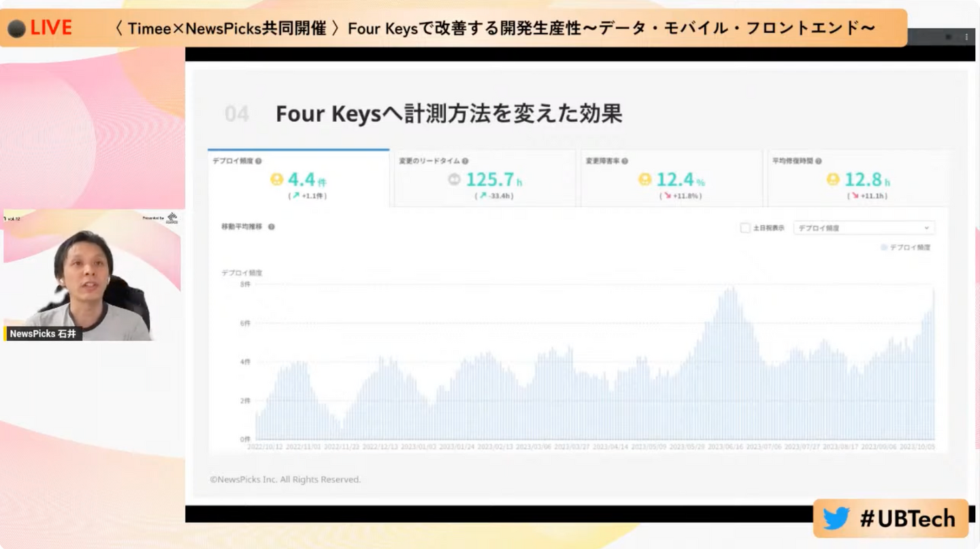Screen dimensions: 980x549
Task: Open the デプロイ頻度 metric dropdown
Action: click(864, 228)
